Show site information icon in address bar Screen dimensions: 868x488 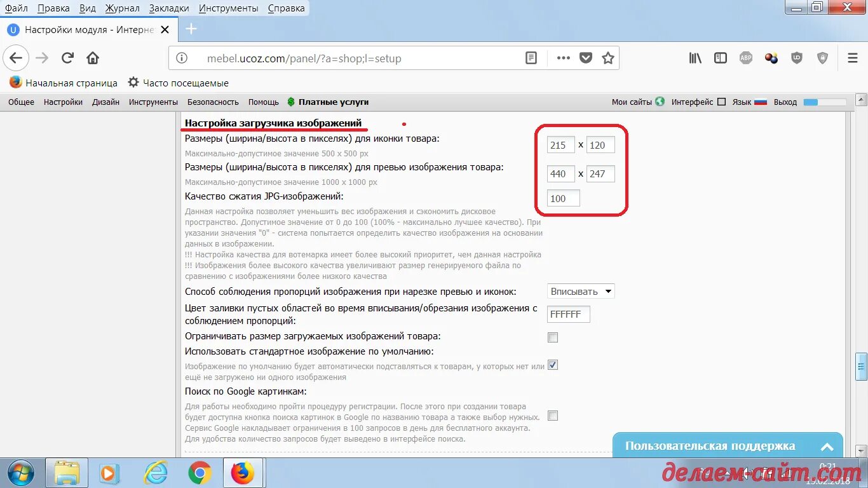pyautogui.click(x=182, y=58)
